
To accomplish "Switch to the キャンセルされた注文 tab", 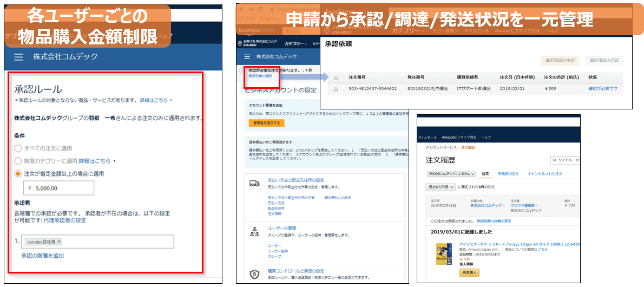I will (545, 174).
